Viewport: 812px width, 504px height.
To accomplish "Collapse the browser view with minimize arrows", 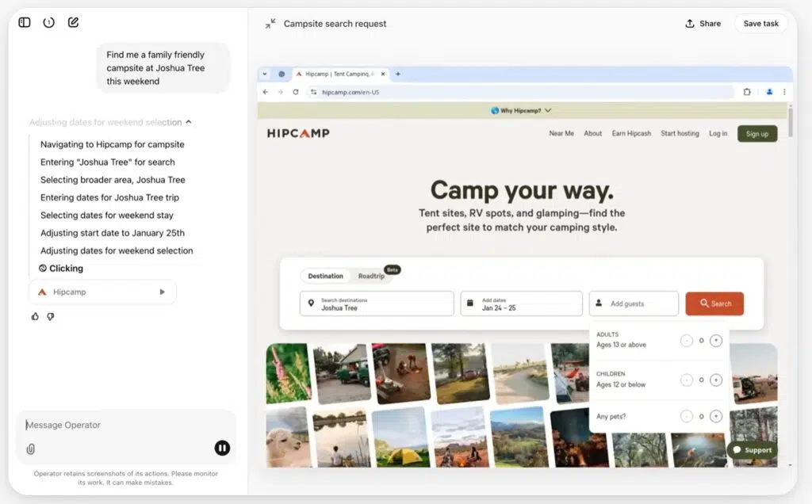I will [x=270, y=24].
